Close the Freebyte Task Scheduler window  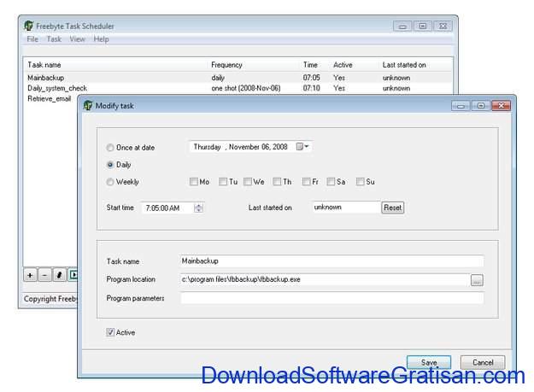pyautogui.click(x=443, y=26)
